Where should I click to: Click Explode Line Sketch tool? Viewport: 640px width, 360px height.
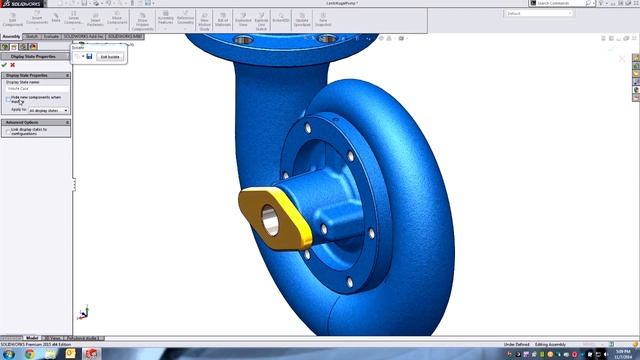(261, 22)
